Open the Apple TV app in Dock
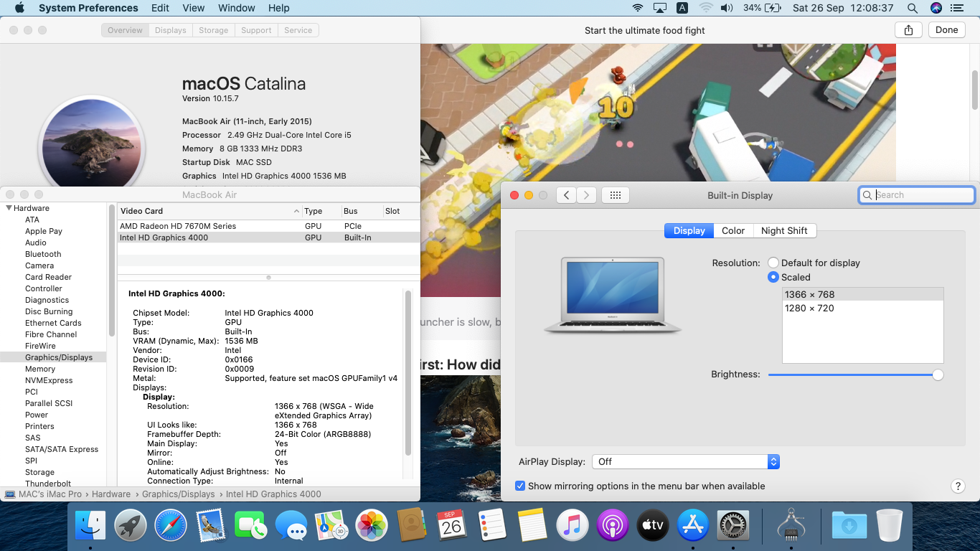Viewport: 980px width, 551px height. (x=653, y=526)
